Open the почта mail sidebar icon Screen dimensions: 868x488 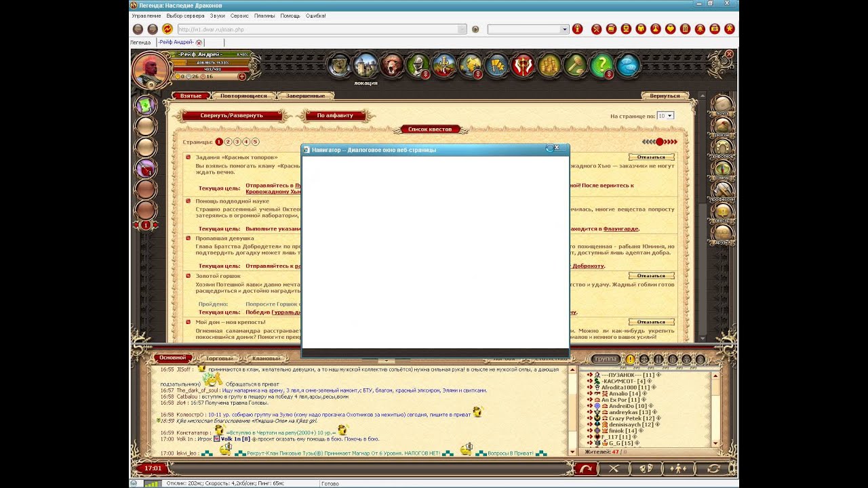(x=724, y=106)
